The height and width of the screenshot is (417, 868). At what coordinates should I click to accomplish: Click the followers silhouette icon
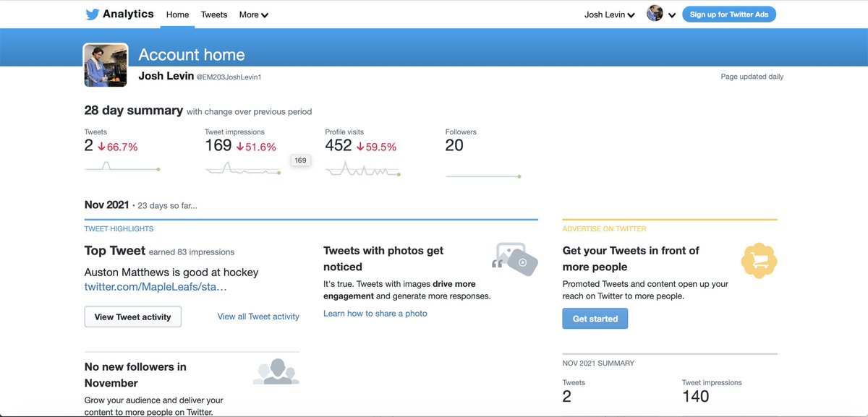pyautogui.click(x=276, y=371)
